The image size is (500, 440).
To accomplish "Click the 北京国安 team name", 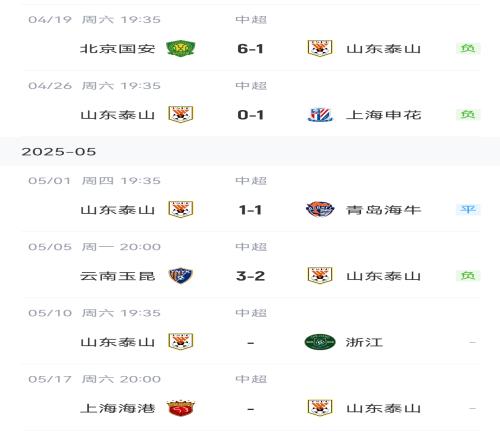I will [118, 49].
